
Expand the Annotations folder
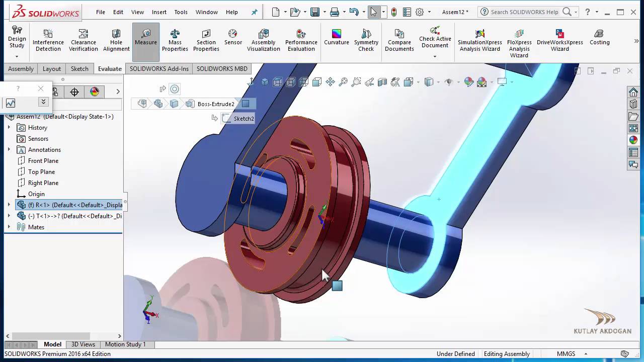[9, 150]
